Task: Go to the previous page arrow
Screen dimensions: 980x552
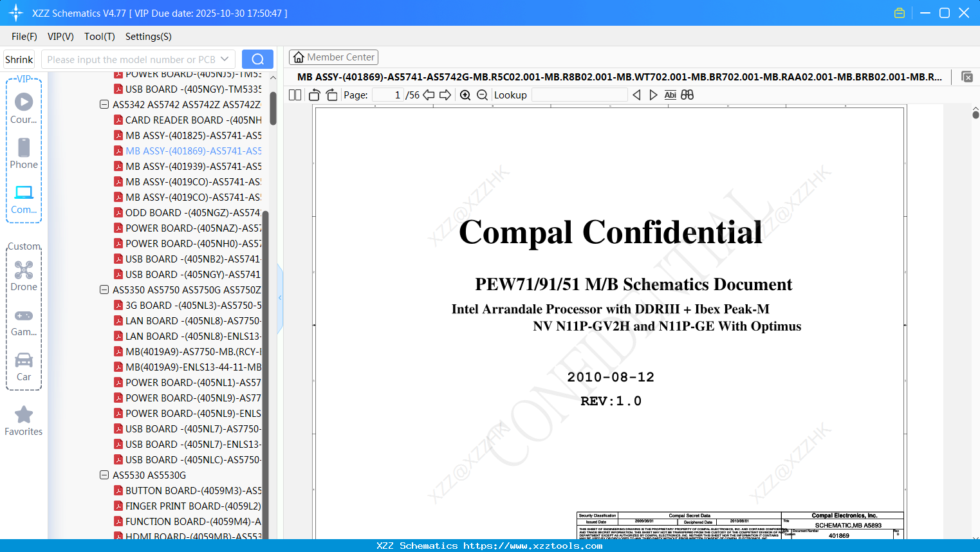Action: click(x=429, y=95)
